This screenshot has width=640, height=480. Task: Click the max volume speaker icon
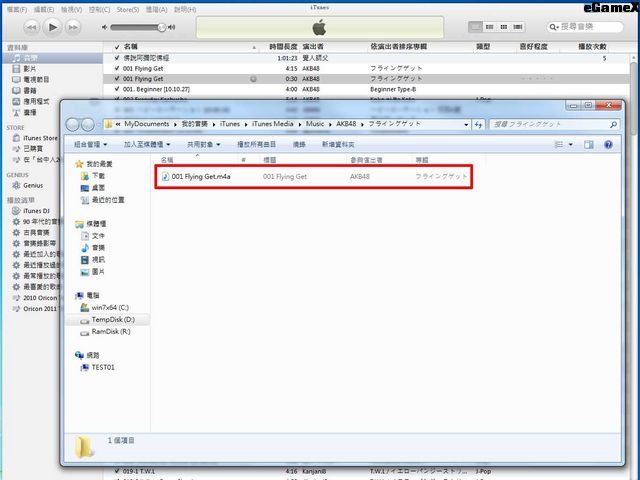[172, 27]
